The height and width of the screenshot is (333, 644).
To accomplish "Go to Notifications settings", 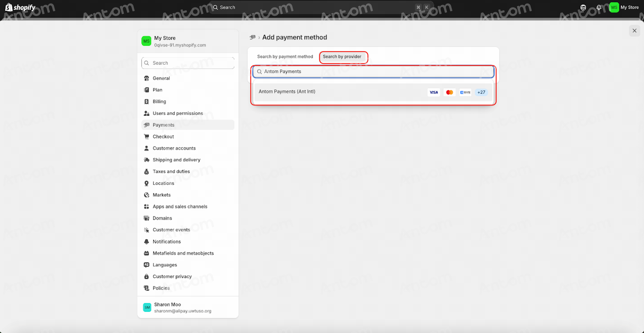I will [188, 241].
